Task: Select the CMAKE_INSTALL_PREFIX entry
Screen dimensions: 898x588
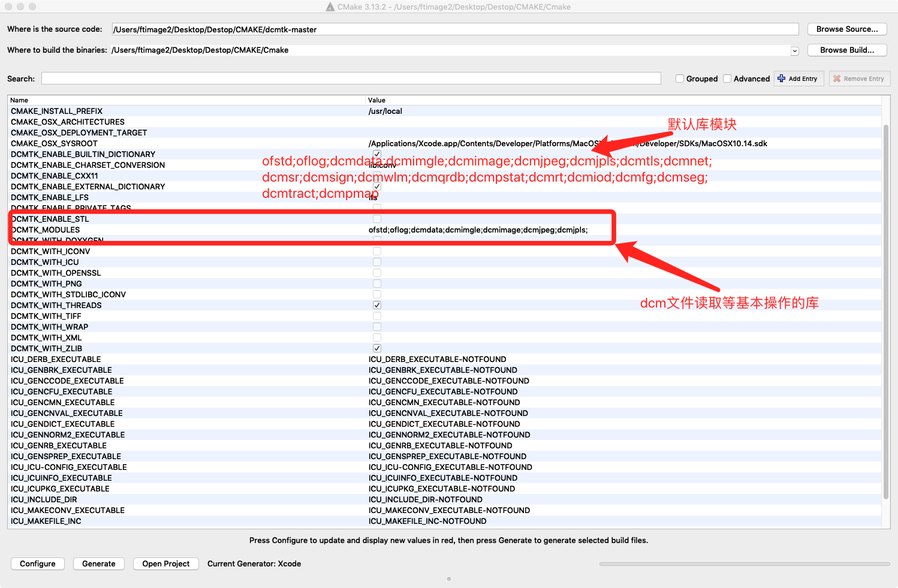Action: pos(56,111)
